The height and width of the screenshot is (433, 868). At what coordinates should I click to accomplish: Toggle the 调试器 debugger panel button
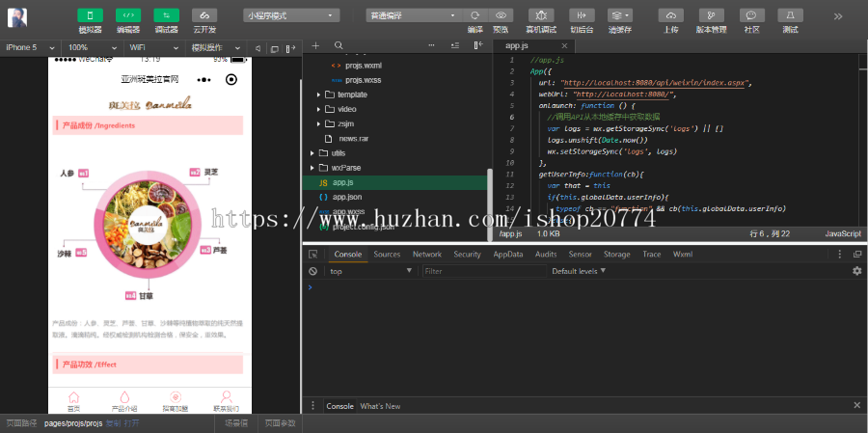pos(166,15)
